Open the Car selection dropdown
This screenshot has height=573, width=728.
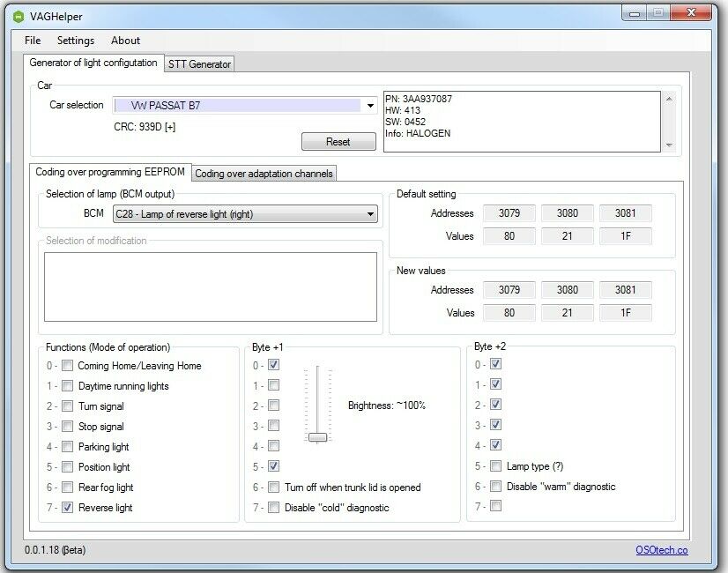369,106
